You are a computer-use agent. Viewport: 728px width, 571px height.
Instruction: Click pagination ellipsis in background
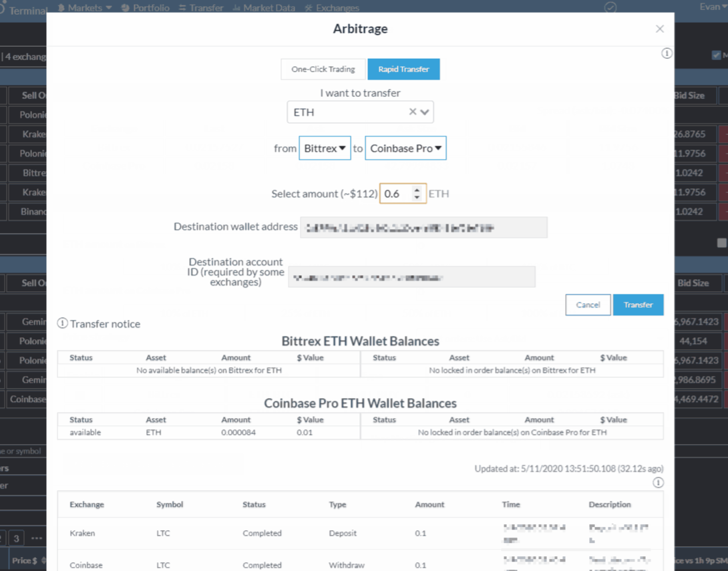coord(37,538)
